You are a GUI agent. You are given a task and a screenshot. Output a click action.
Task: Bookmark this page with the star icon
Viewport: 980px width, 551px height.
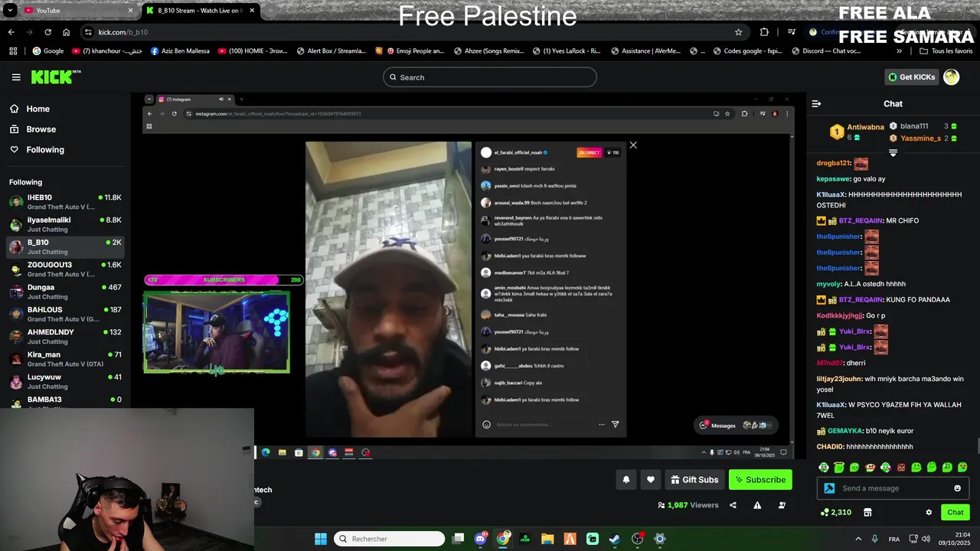point(738,32)
